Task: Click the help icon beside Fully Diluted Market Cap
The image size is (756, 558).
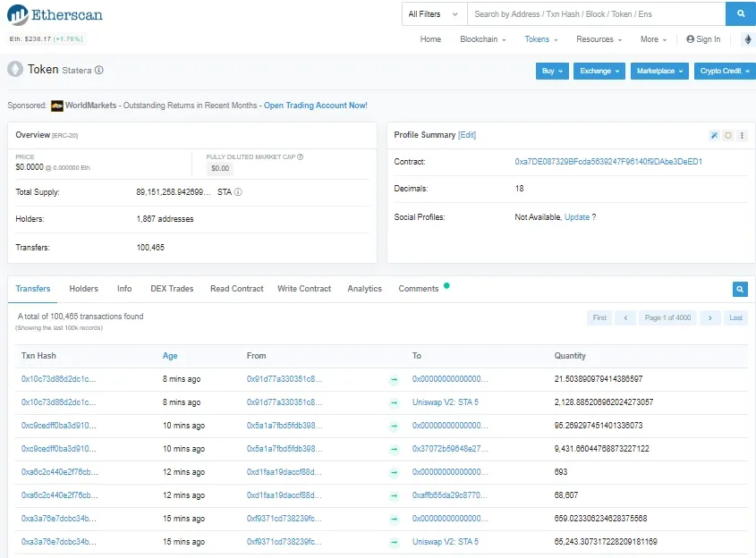Action: (x=300, y=156)
